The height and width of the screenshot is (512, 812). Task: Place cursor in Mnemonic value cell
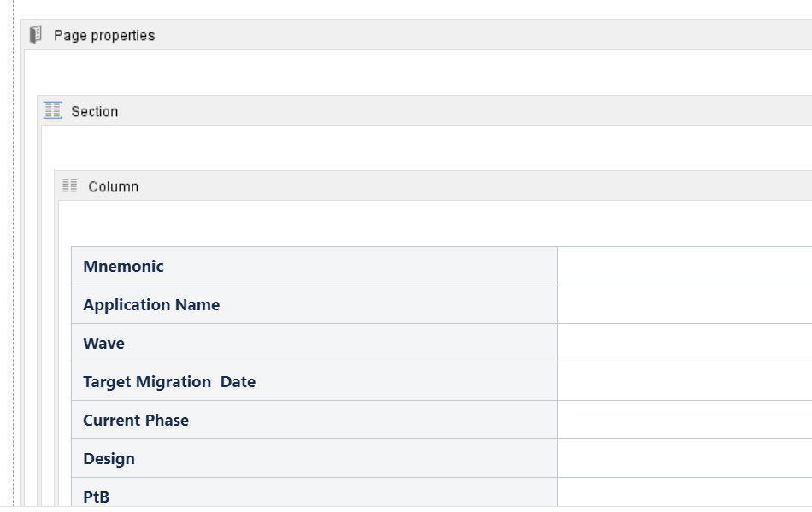pos(685,266)
